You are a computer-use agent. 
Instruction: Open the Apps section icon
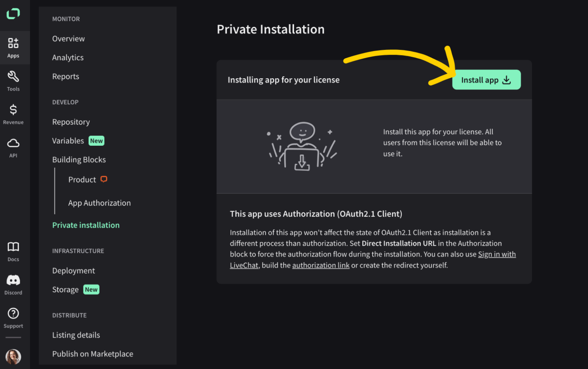click(x=13, y=43)
